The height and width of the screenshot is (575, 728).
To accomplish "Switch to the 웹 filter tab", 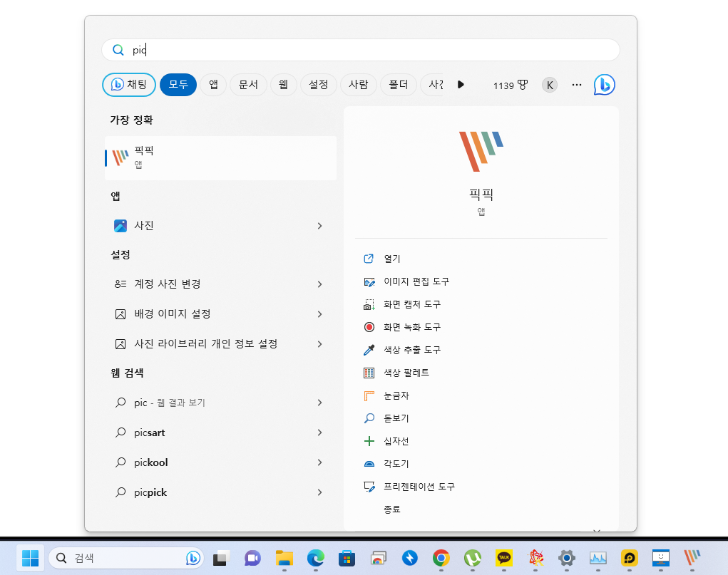I will click(284, 85).
